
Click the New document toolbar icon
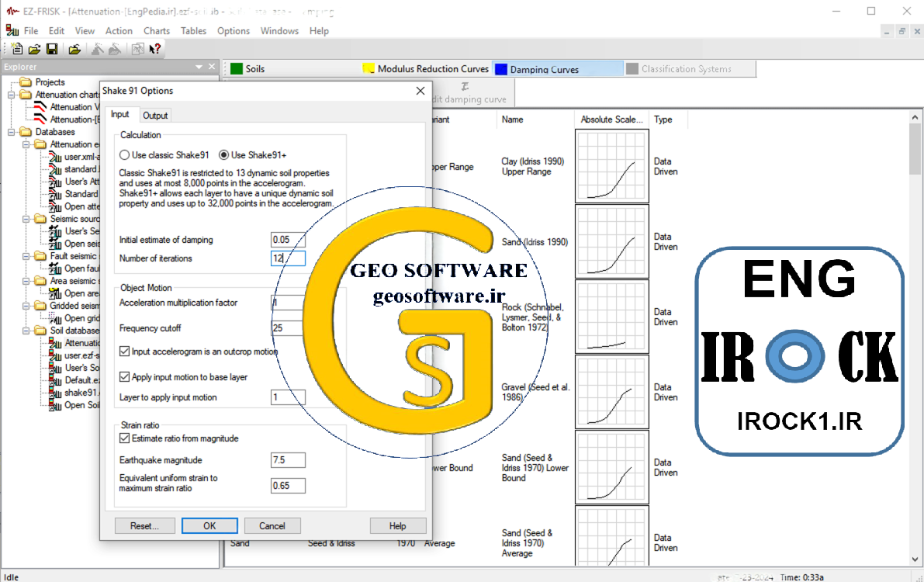pos(17,49)
